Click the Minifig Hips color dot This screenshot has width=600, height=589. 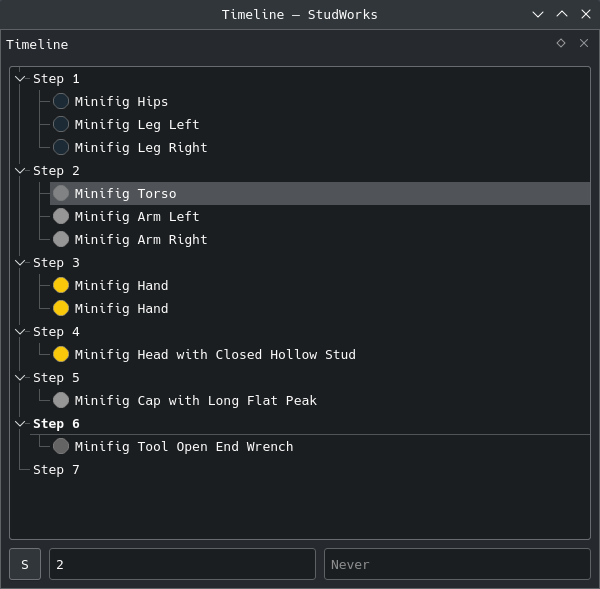tap(61, 101)
